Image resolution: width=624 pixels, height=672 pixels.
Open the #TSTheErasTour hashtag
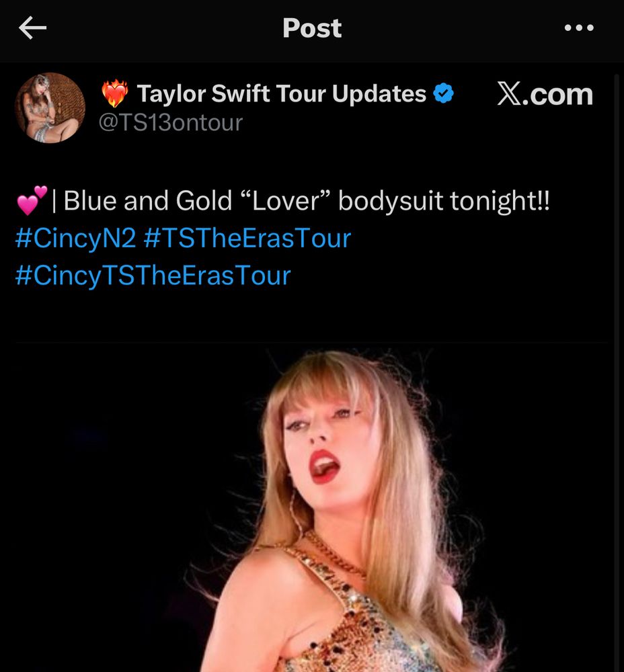(249, 238)
